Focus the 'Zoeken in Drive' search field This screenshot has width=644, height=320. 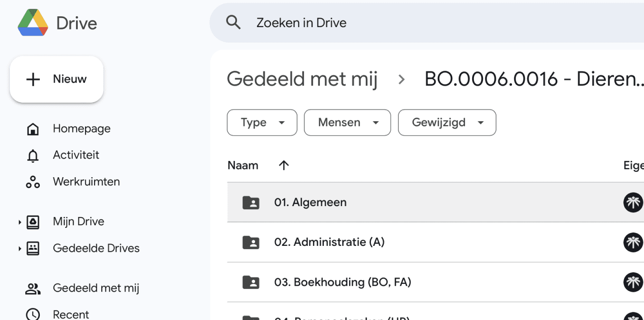click(x=426, y=23)
